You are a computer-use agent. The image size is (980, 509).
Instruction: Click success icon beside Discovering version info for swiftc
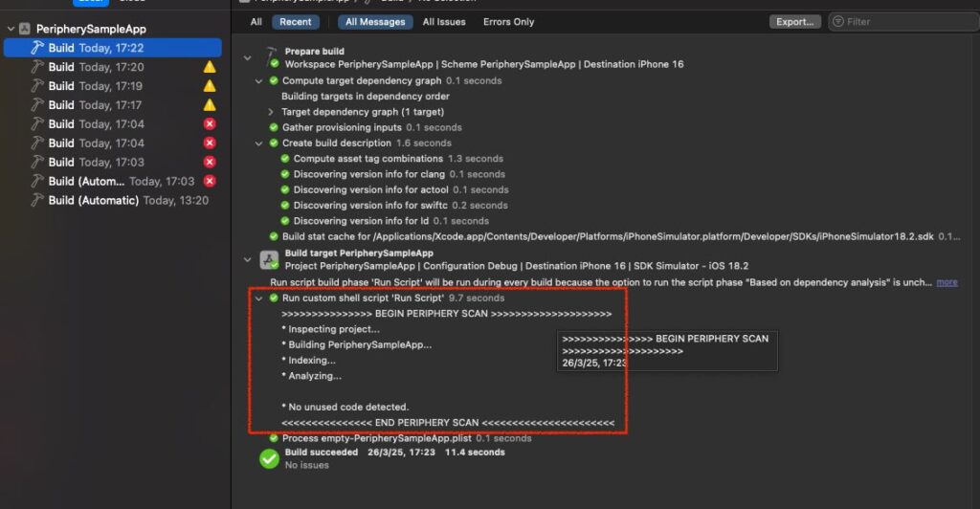tap(285, 206)
